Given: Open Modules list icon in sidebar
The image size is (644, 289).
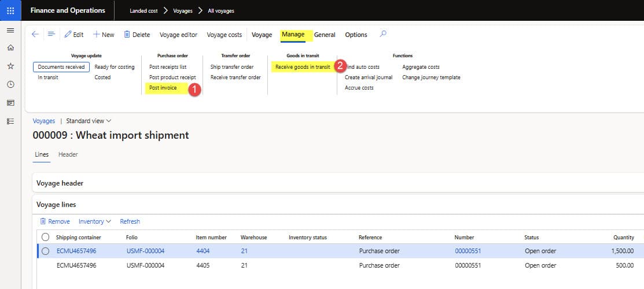Looking at the screenshot, I should (10, 121).
